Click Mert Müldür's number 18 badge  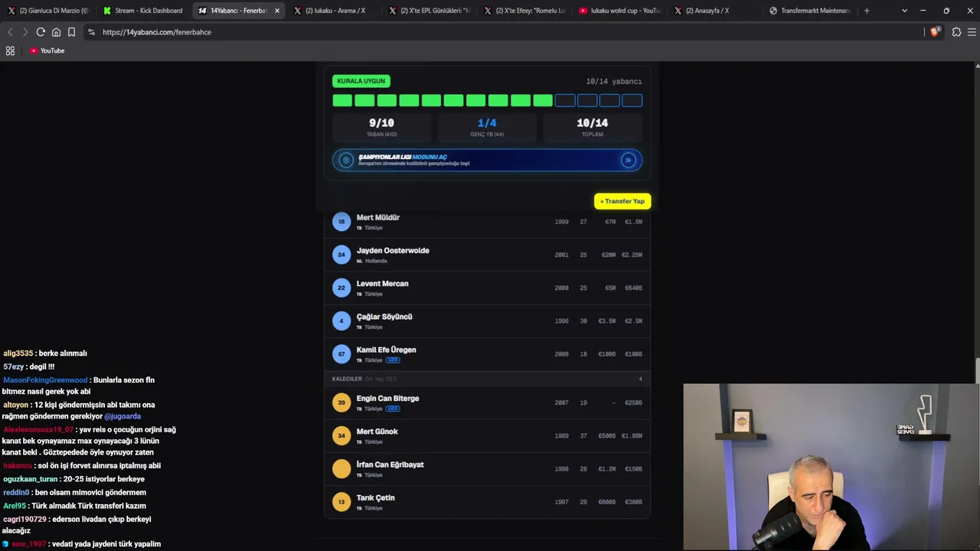[341, 222]
